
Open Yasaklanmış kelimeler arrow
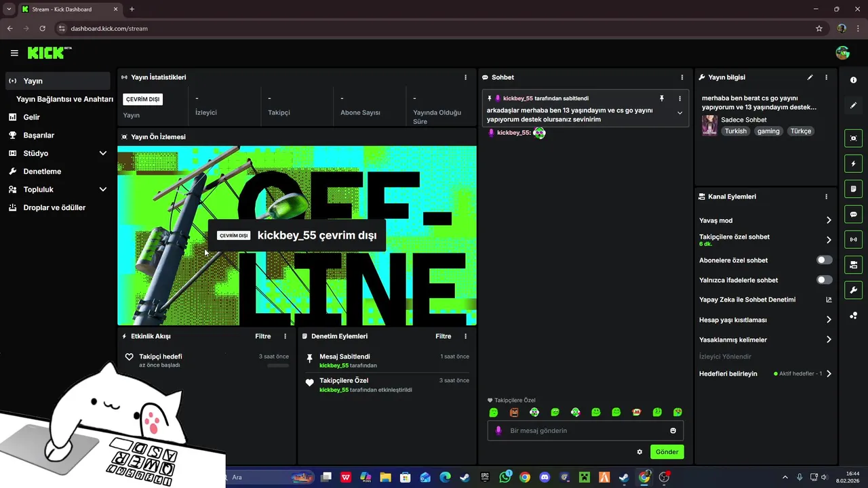pyautogui.click(x=828, y=340)
